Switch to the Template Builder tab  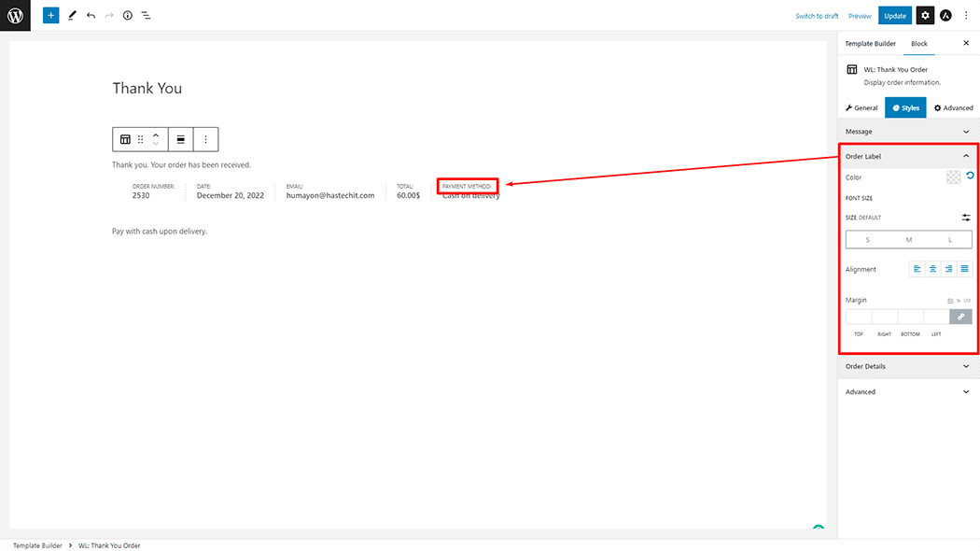[x=870, y=44]
